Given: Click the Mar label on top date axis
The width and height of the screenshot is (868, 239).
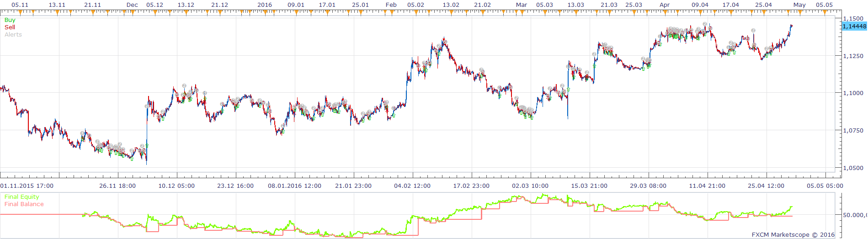Looking at the screenshot, I should pyautogui.click(x=522, y=5).
